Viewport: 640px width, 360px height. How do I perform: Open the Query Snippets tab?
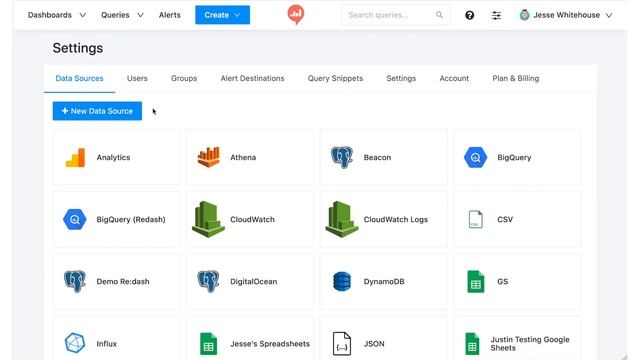click(335, 78)
